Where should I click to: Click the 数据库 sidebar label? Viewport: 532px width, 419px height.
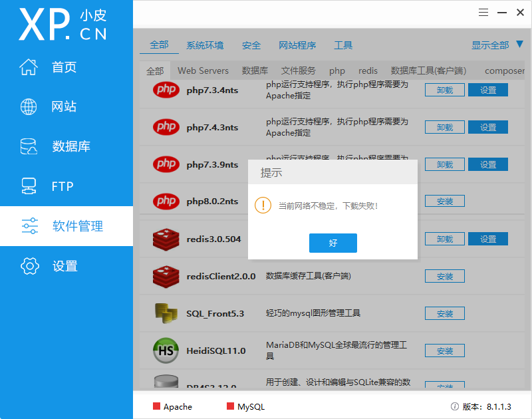(71, 146)
